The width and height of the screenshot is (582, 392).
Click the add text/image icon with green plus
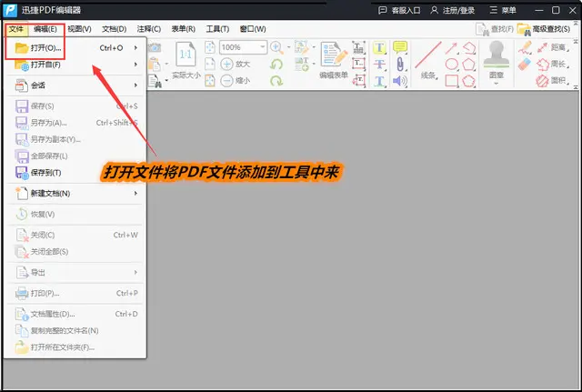(x=301, y=64)
